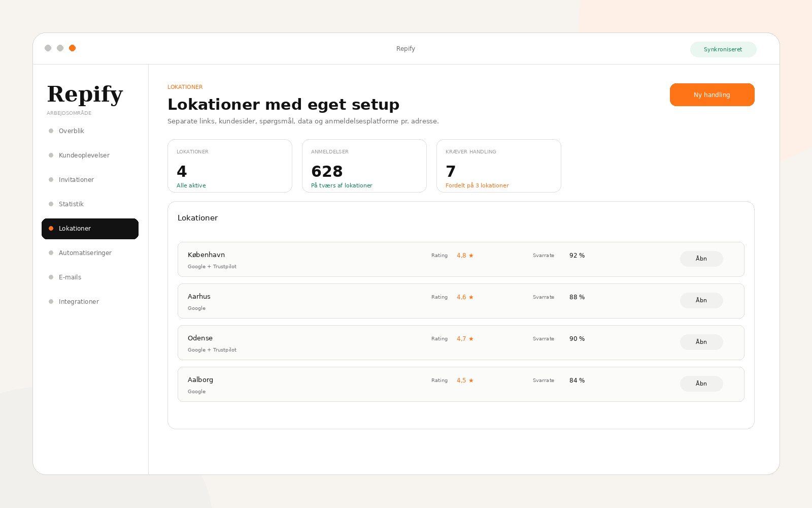Click the Synkroniseret status badge

pyautogui.click(x=723, y=49)
